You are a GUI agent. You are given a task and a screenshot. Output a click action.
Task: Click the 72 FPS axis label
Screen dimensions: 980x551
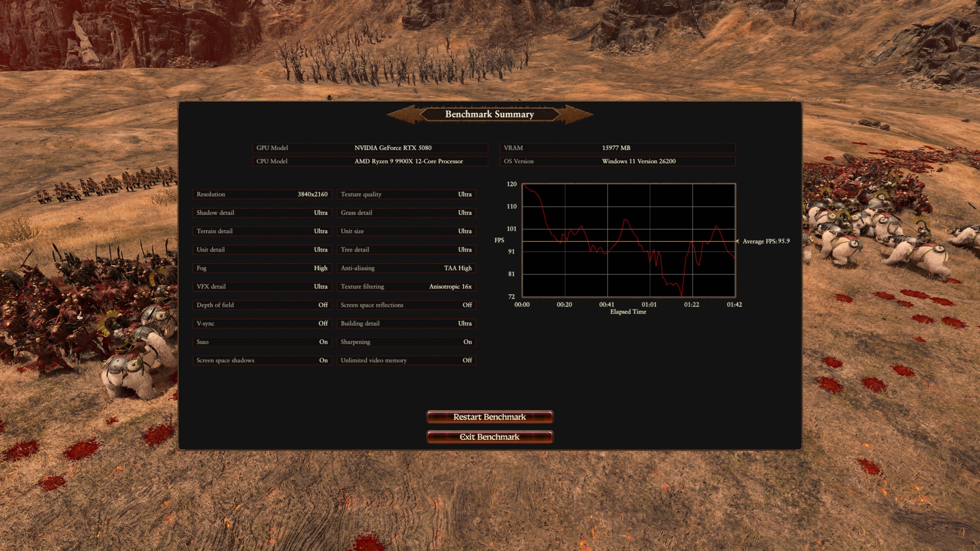pyautogui.click(x=511, y=296)
